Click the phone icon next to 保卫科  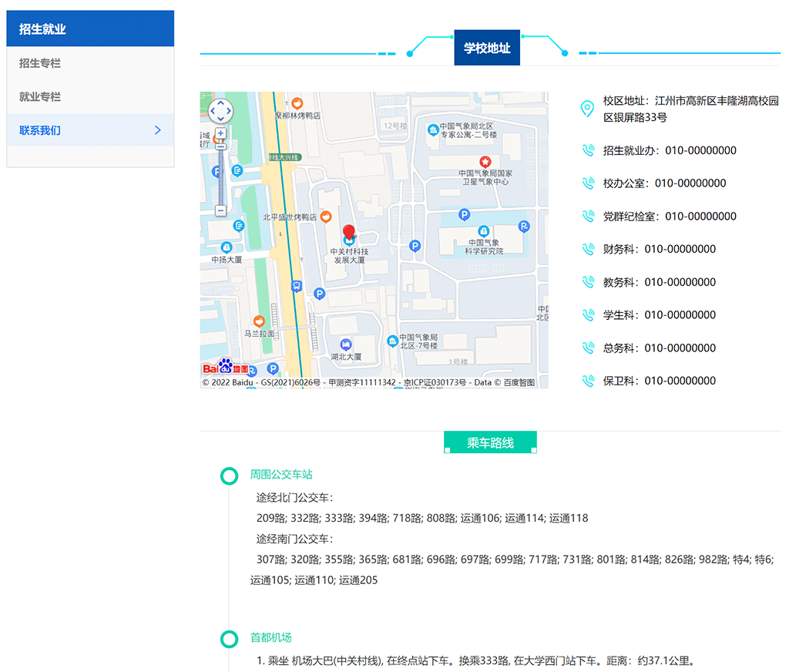(588, 381)
